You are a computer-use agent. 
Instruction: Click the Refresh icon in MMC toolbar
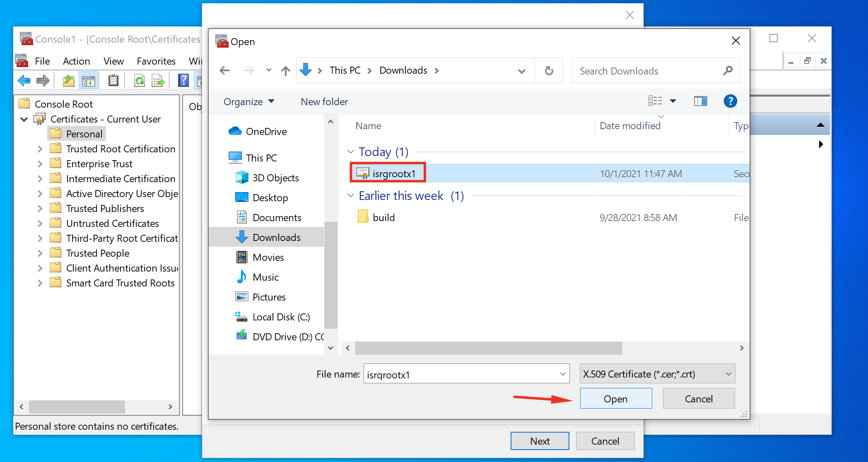point(140,80)
